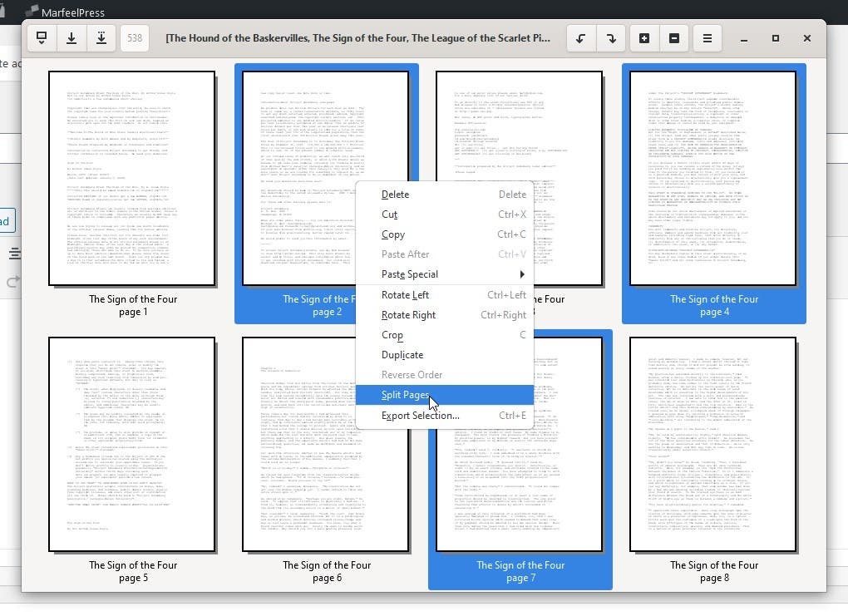Click rotate left icon in the header bar

pos(581,38)
